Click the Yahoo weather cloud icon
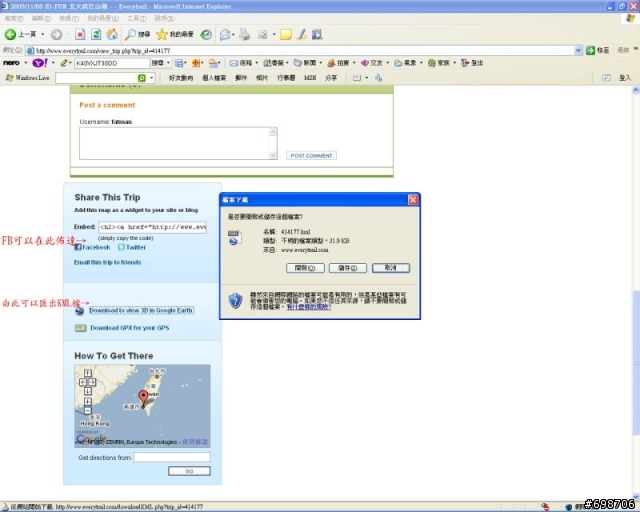Viewport: 640px width, 512px height. click(398, 63)
